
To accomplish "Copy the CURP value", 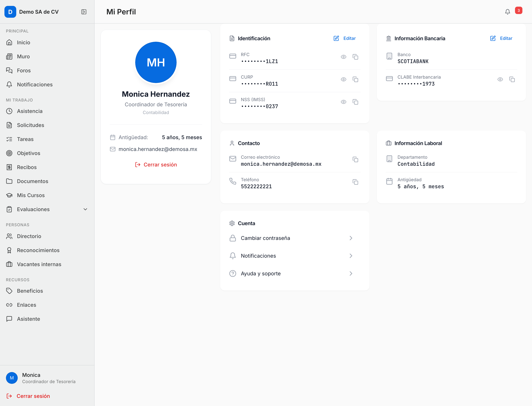I will [x=355, y=79].
